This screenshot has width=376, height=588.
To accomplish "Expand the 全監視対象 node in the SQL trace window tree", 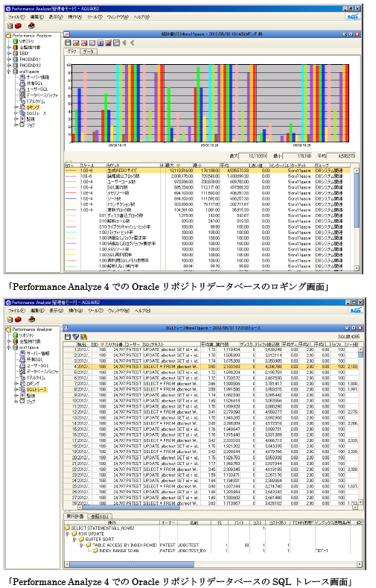I will coord(9,341).
